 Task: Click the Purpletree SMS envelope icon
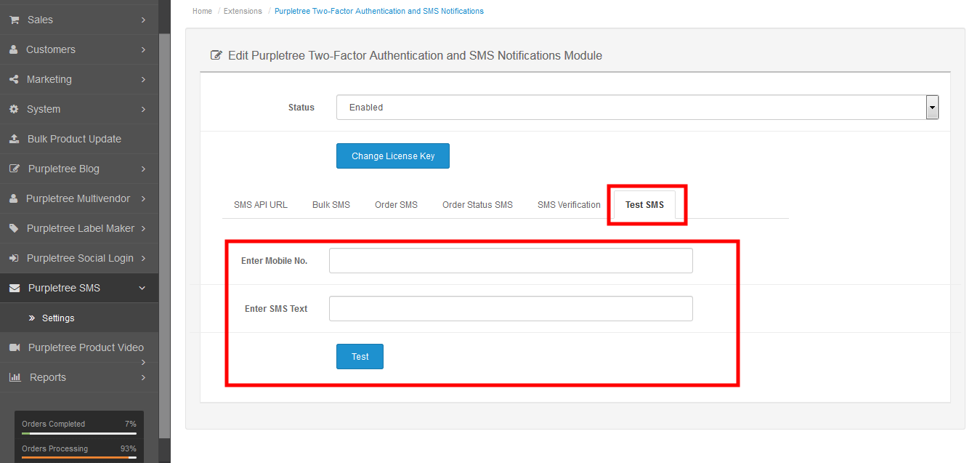pyautogui.click(x=15, y=288)
